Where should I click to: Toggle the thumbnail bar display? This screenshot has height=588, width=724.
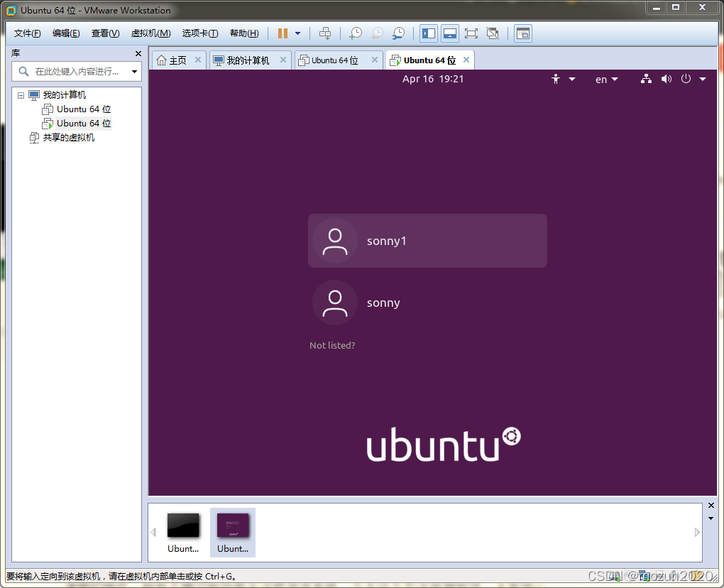point(449,33)
